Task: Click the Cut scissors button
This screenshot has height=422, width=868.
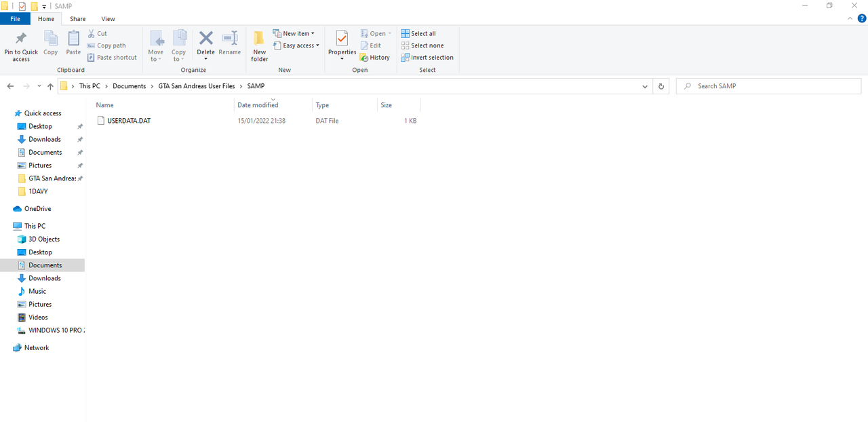Action: (x=98, y=33)
